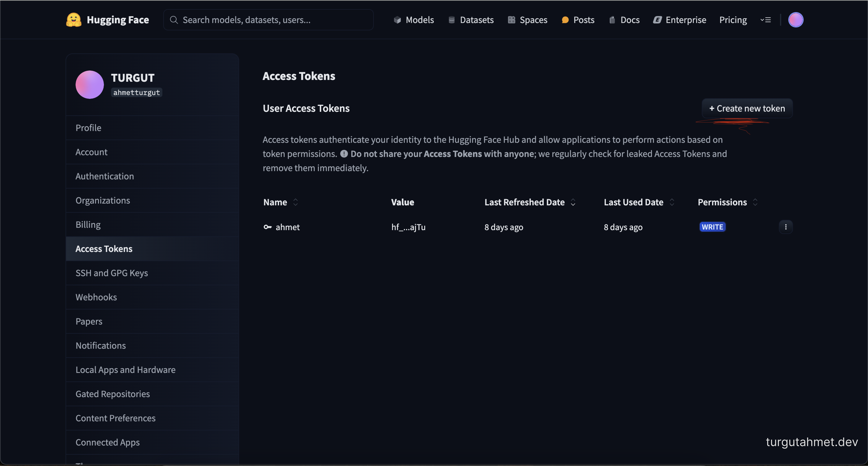The height and width of the screenshot is (466, 868).
Task: Open Billing settings
Action: (x=152, y=225)
